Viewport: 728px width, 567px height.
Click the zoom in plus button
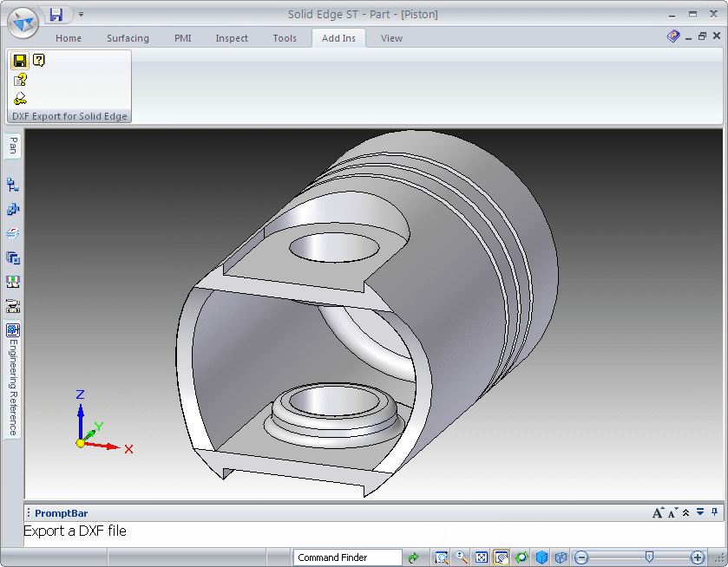(698, 557)
